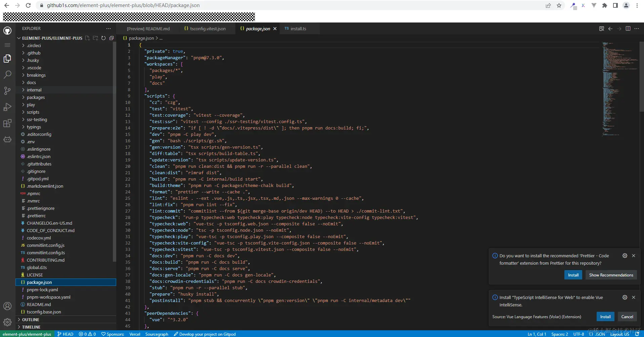Viewport: 644px width, 337px height.
Task: Dismiss the TypeScript IntelliSense notification
Action: pos(634,297)
